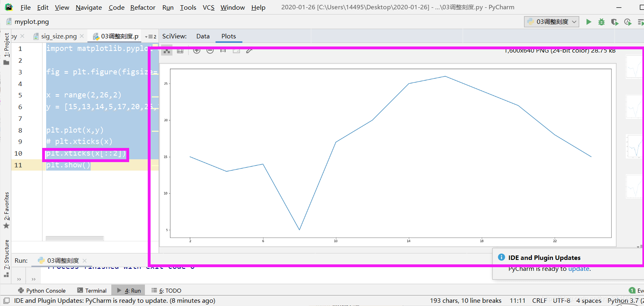This screenshot has width=644, height=306.
Task: Open the Navigate menu
Action: [89, 7]
